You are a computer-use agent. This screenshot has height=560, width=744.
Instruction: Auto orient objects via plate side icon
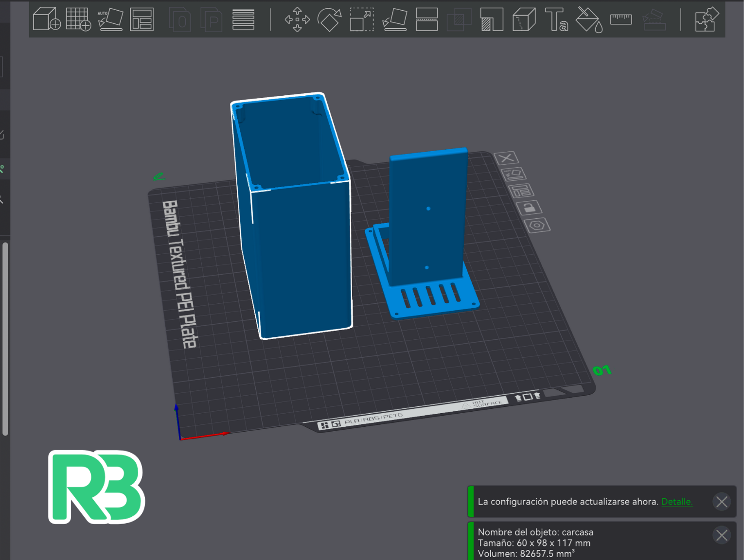[514, 174]
